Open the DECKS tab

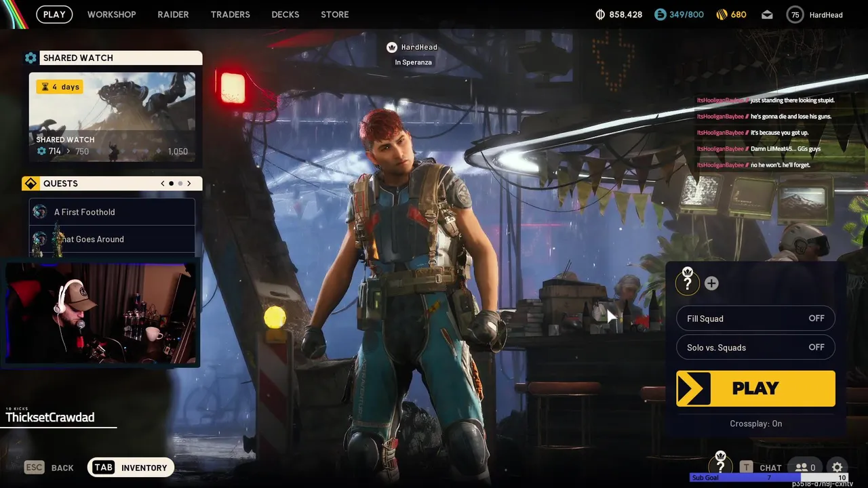pos(285,14)
